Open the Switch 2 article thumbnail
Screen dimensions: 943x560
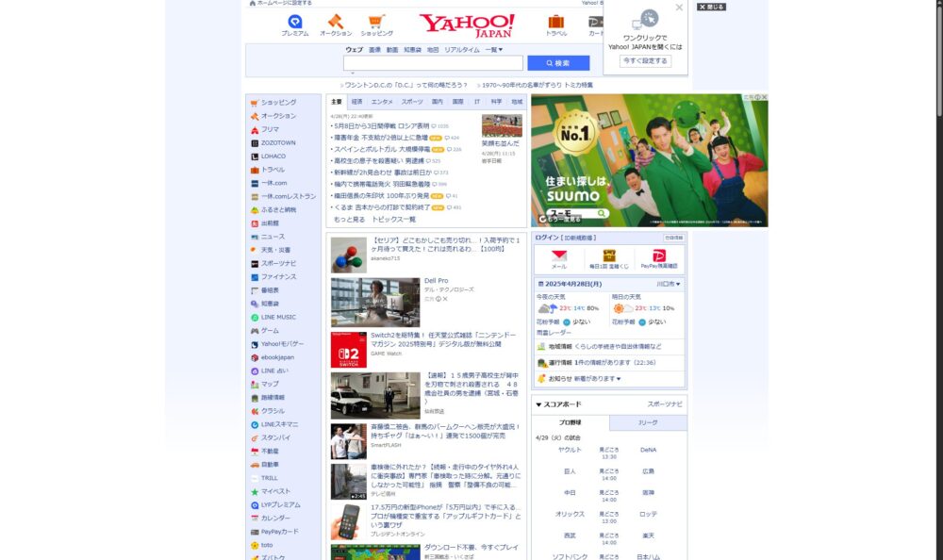tap(348, 350)
